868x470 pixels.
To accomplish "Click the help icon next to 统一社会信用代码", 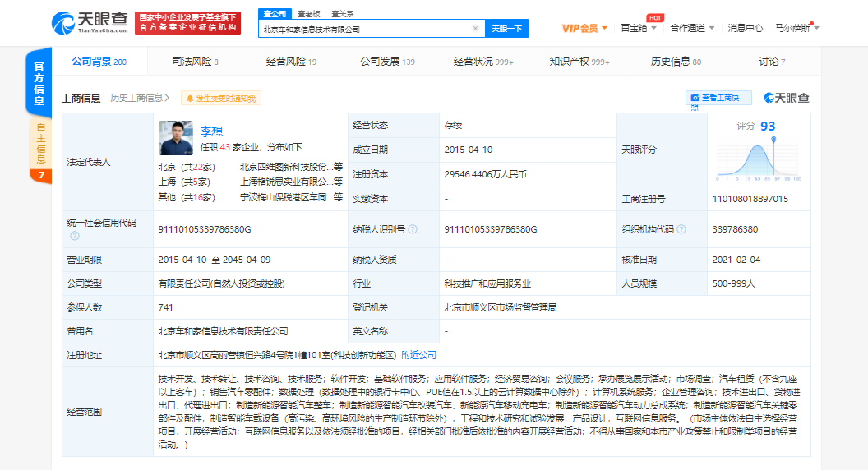I will click(x=75, y=236).
